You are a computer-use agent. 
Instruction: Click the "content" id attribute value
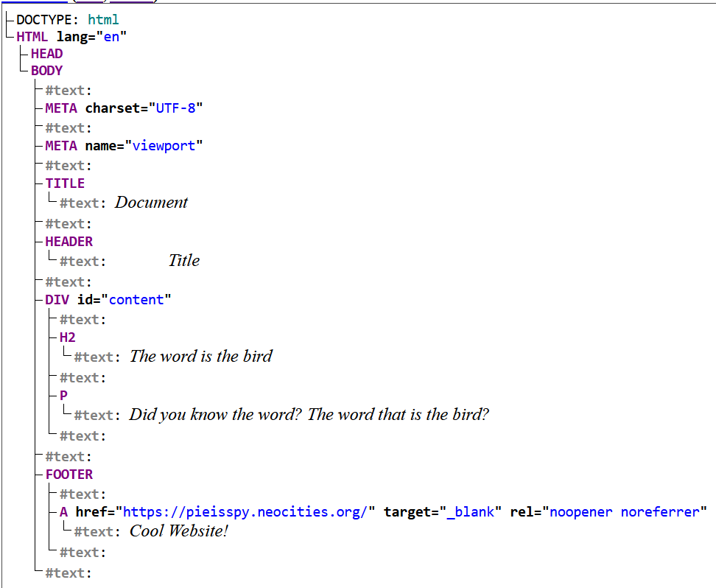pos(136,300)
